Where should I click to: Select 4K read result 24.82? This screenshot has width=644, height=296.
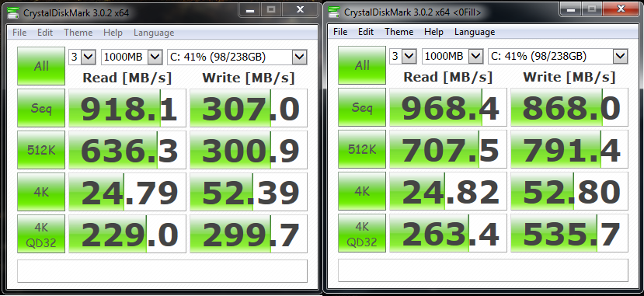click(448, 191)
